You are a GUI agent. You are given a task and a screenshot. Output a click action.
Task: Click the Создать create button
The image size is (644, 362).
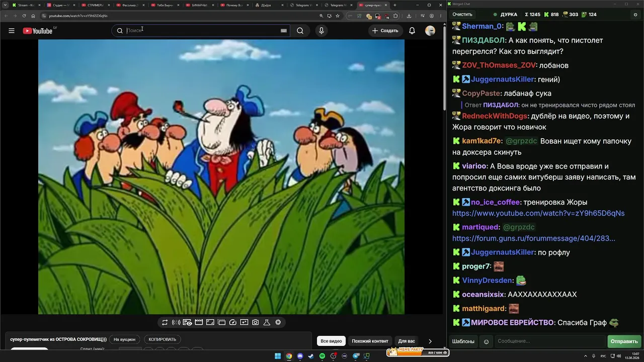[x=385, y=31]
